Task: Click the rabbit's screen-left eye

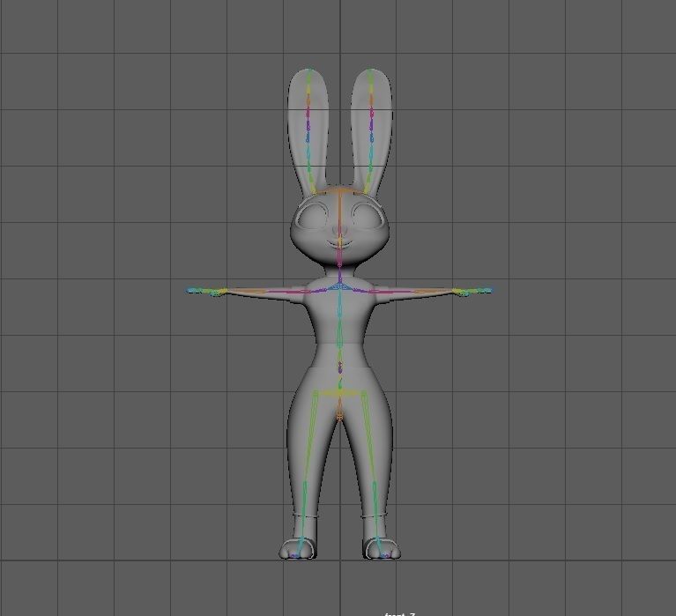Action: pyautogui.click(x=313, y=215)
